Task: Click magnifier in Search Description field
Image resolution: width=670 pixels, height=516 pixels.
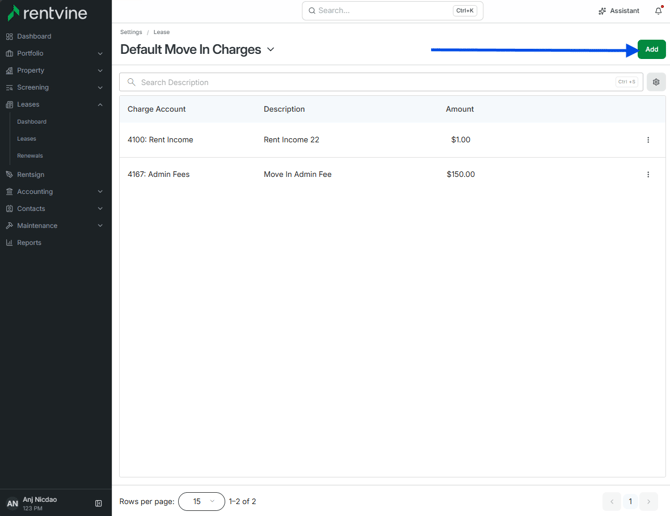Action: 131,82
